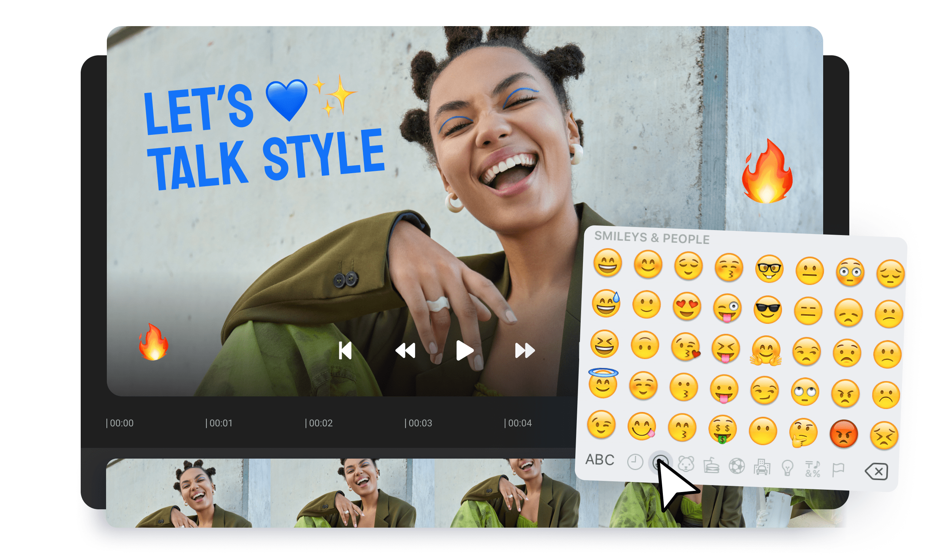Select the active Smileys & People category icon
Image resolution: width=930 pixels, height=560 pixels.
click(662, 464)
